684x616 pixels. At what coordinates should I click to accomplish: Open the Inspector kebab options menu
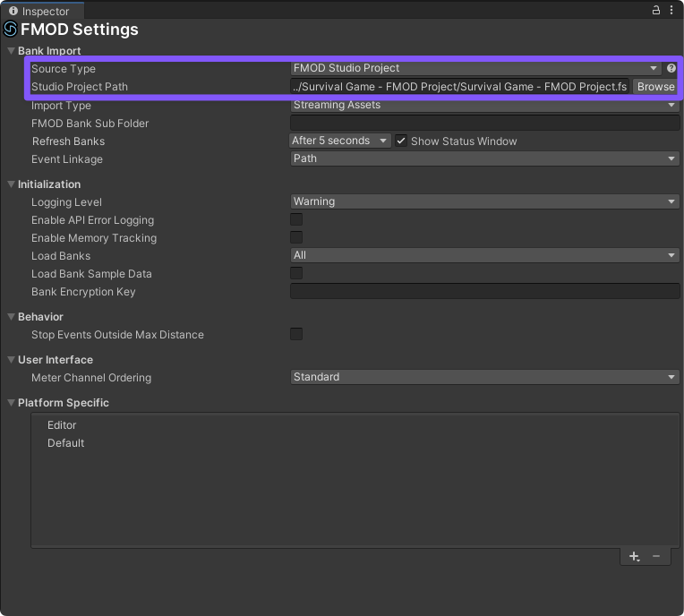click(672, 11)
